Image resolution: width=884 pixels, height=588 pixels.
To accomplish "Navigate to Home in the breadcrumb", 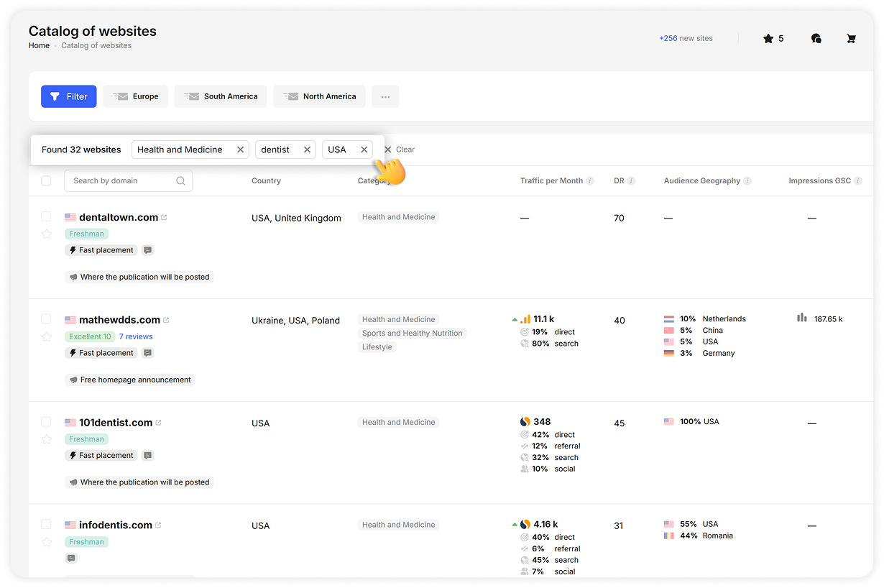I will click(39, 45).
